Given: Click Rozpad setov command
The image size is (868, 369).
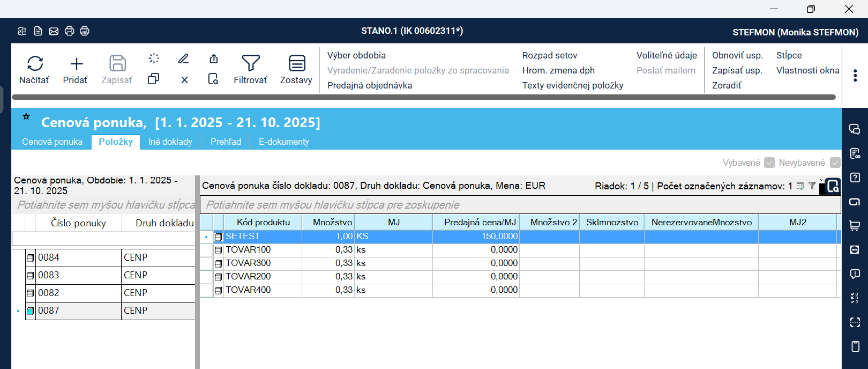Looking at the screenshot, I should click(x=549, y=55).
